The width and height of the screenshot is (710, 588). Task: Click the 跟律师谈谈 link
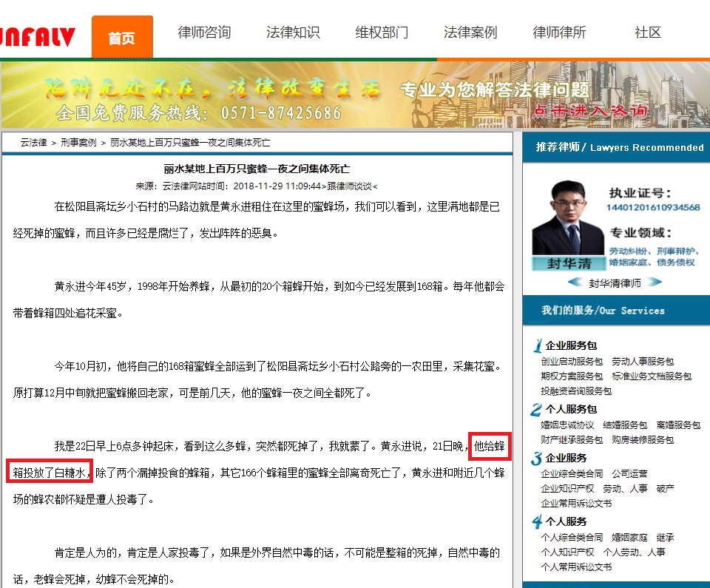[x=349, y=186]
